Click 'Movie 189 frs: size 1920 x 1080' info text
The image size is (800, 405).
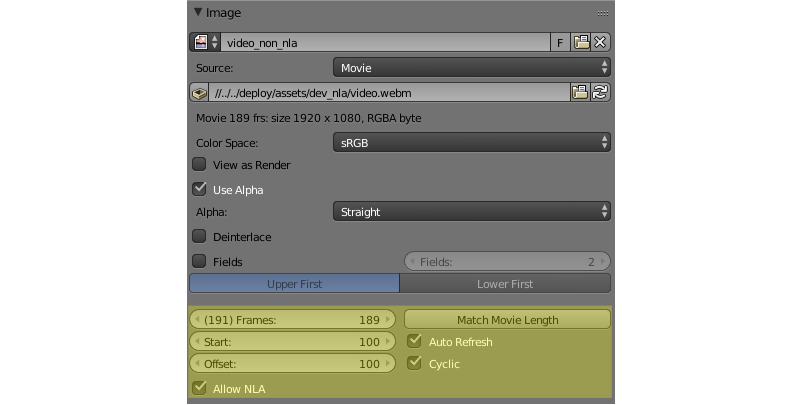[309, 118]
